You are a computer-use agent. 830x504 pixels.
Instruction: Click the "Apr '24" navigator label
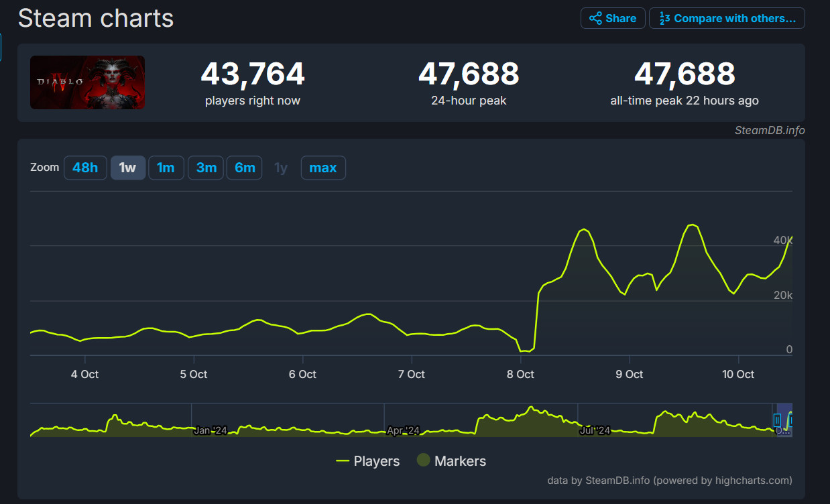403,430
